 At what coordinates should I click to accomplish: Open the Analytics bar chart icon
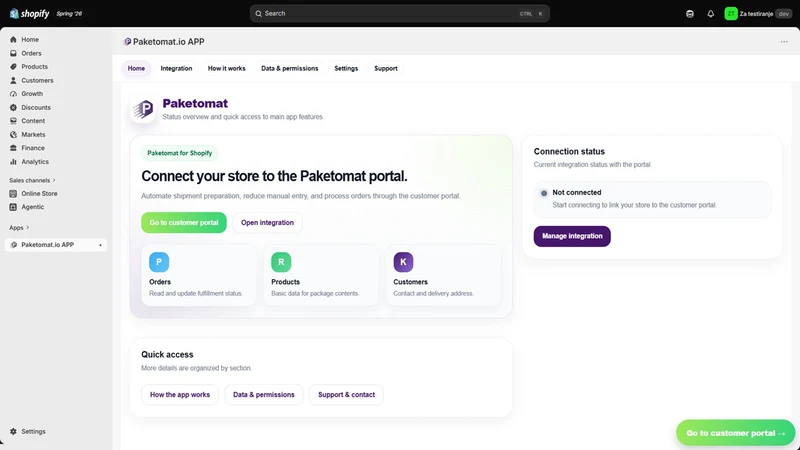pos(13,162)
